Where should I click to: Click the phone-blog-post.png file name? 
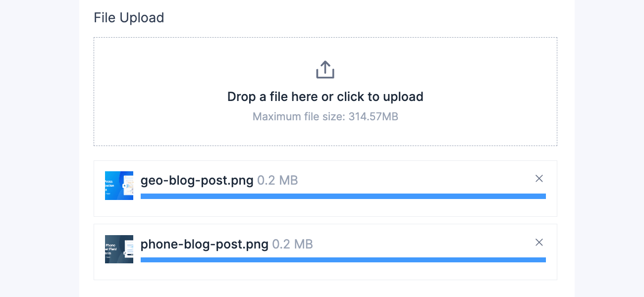pyautogui.click(x=205, y=244)
